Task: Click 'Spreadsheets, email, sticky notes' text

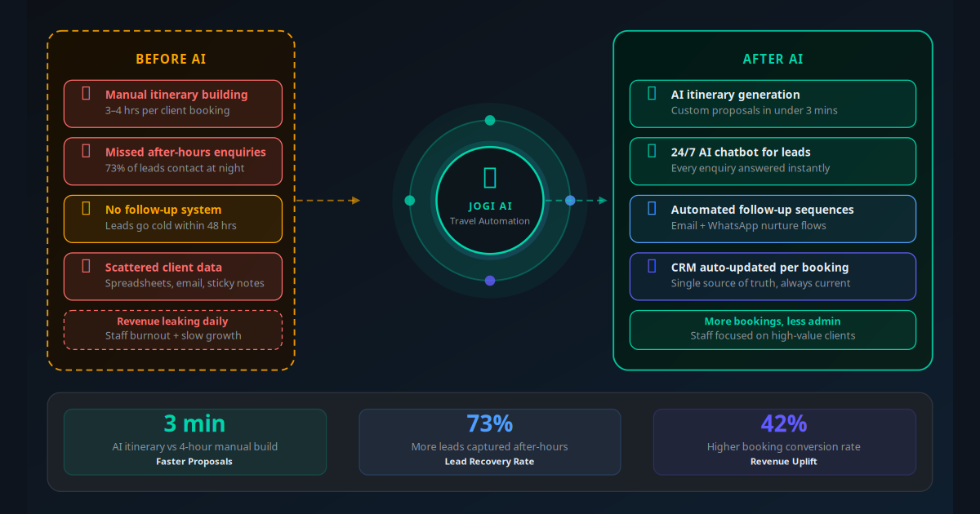Action: pos(185,284)
